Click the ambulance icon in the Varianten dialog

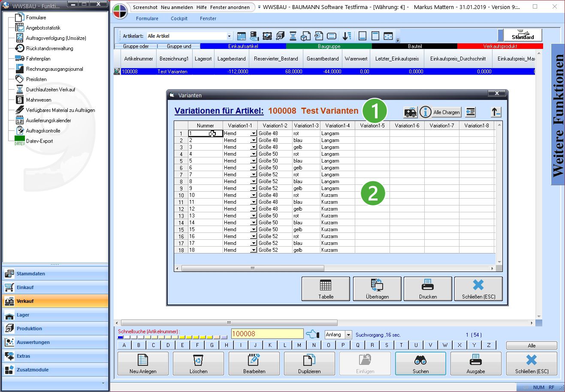pyautogui.click(x=411, y=112)
